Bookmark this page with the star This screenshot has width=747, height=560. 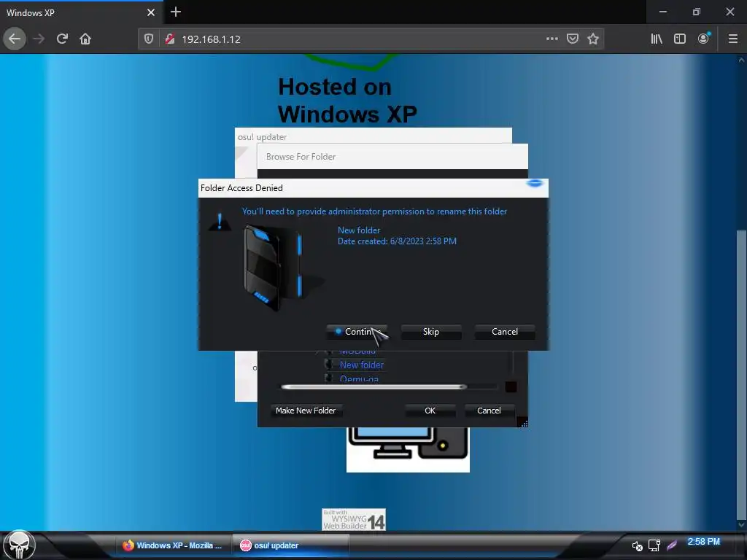click(x=593, y=39)
